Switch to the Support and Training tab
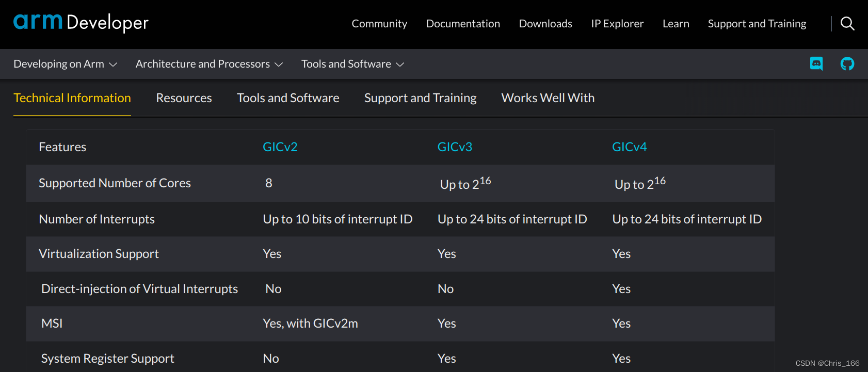 pos(421,98)
